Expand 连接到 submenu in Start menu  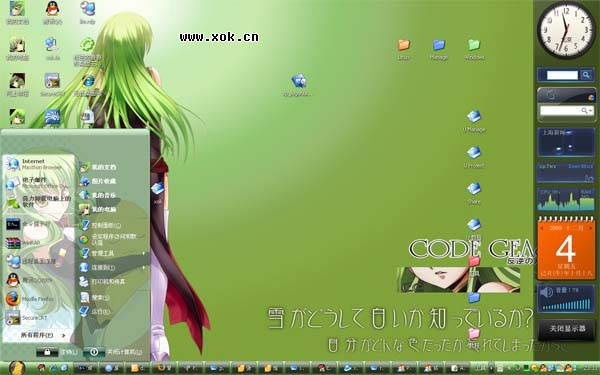click(x=112, y=267)
